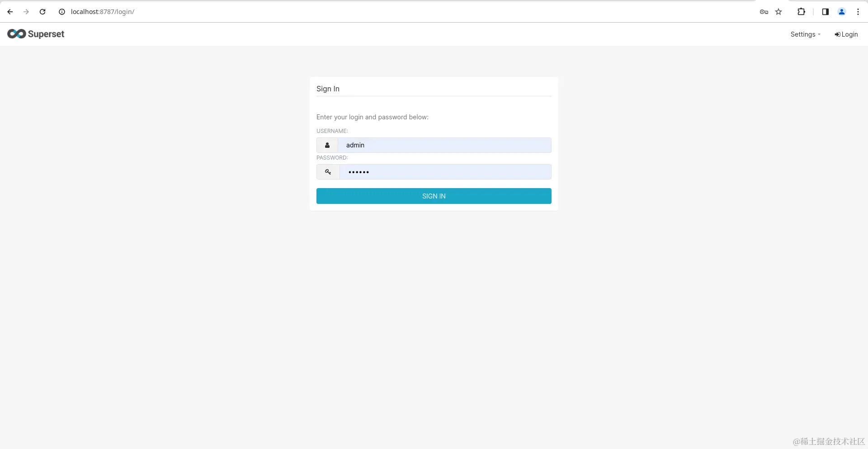Reload the page with refresh icon
The width and height of the screenshot is (868, 449).
(42, 12)
